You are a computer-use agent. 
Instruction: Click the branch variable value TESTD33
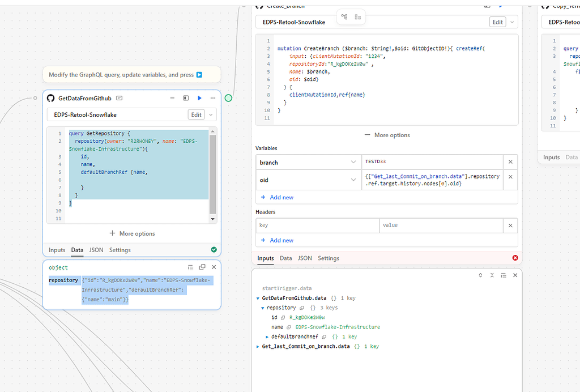376,161
